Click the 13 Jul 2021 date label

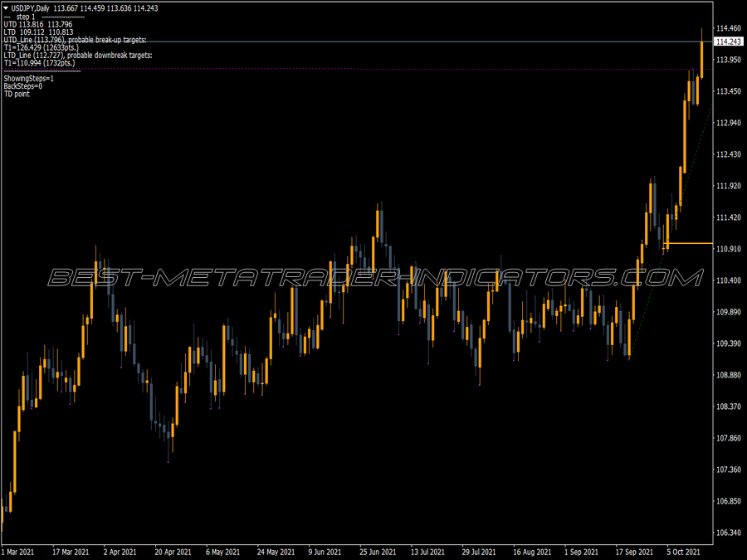click(427, 552)
